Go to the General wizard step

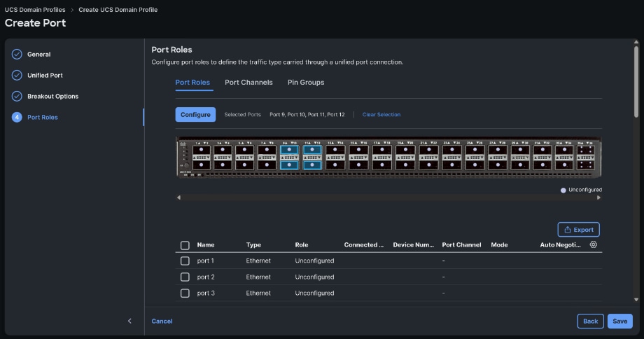(x=38, y=54)
